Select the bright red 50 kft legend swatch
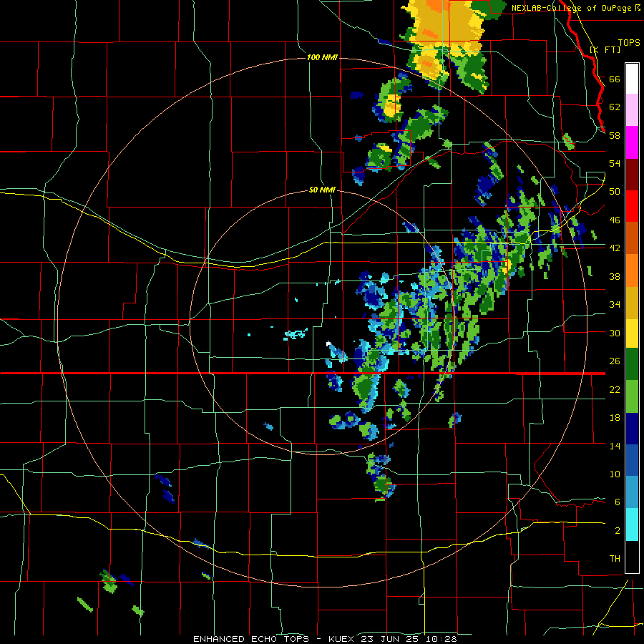 pyautogui.click(x=632, y=207)
